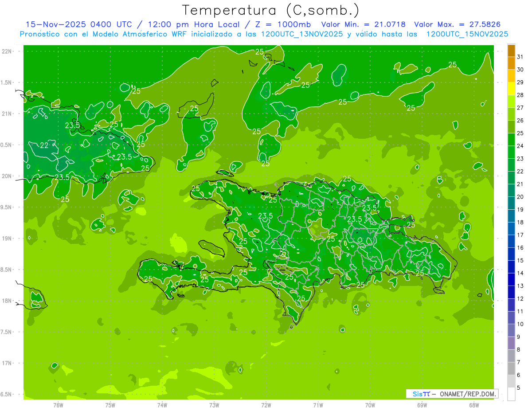This screenshot has height=411, width=532.
Task: Click the legend value 31
Action: point(520,57)
